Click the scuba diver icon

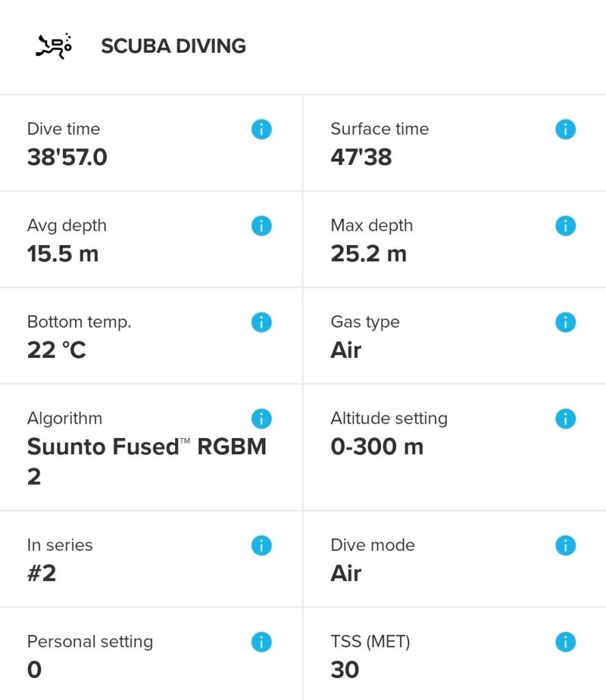[x=53, y=46]
